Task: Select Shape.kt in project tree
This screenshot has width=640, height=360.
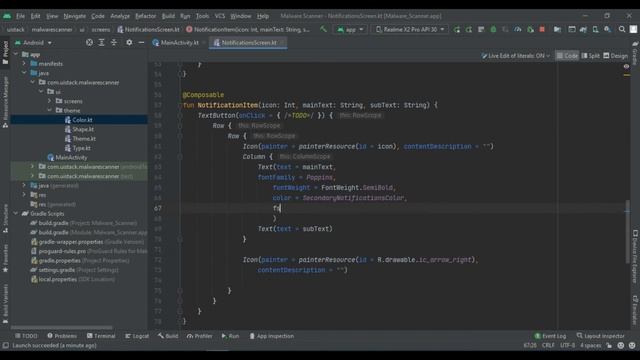Action: tap(83, 129)
